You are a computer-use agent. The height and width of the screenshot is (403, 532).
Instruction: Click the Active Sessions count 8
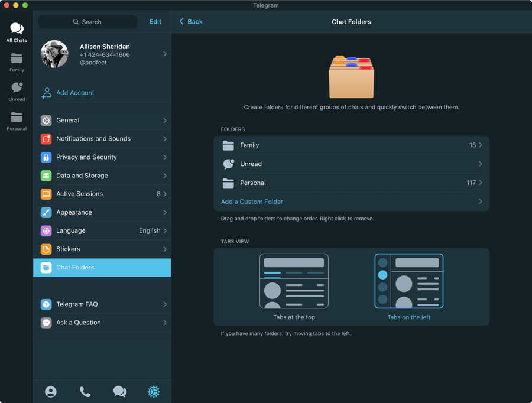pyautogui.click(x=158, y=194)
